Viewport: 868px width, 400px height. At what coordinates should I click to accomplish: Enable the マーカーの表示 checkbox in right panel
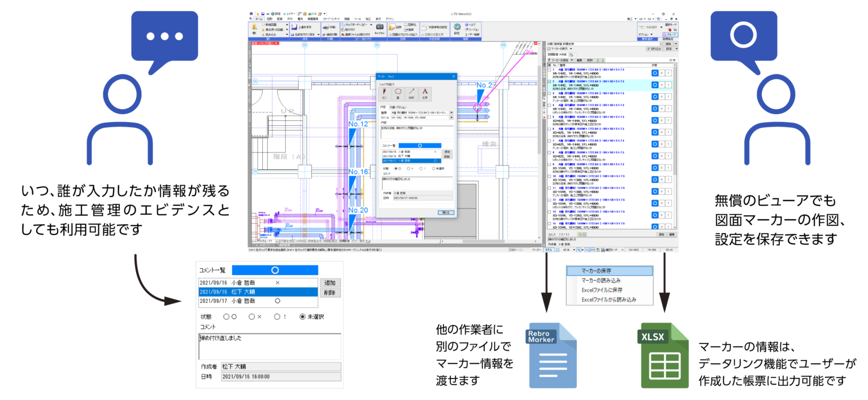pos(549,49)
